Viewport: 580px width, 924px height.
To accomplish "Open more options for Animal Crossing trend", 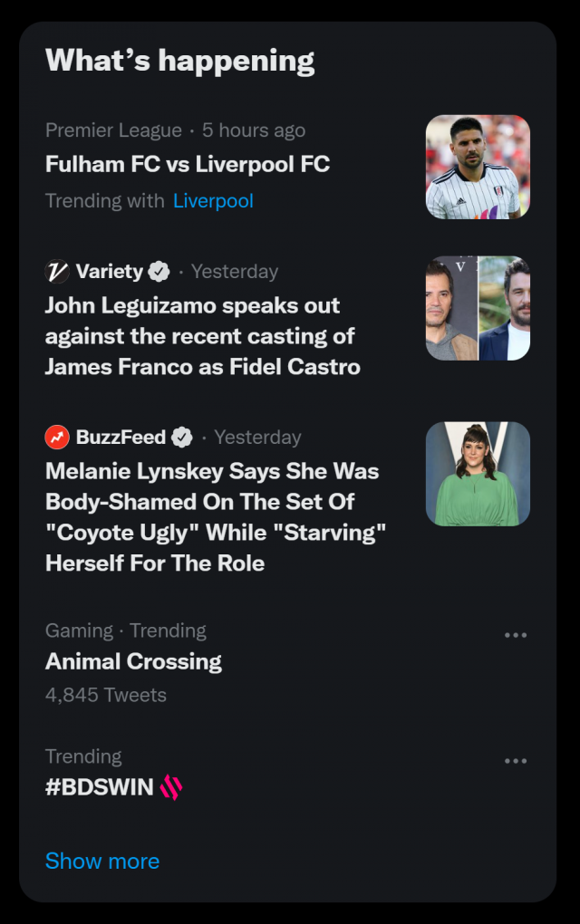I will (x=515, y=635).
